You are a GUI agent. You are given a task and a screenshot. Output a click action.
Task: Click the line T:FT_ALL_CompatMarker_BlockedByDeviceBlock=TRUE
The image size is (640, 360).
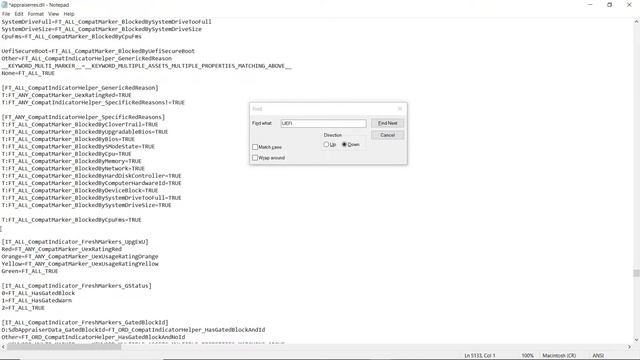pyautogui.click(x=80, y=191)
